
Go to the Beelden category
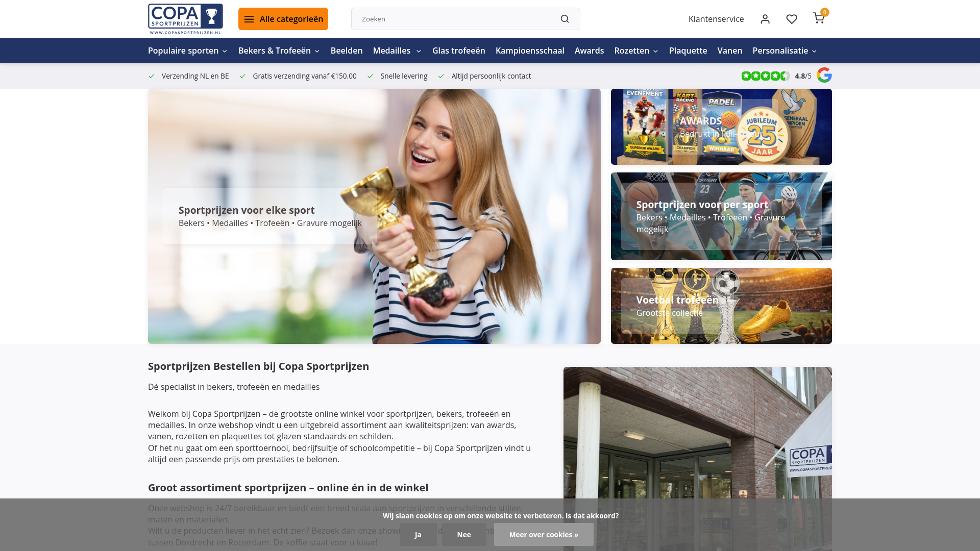347,51
